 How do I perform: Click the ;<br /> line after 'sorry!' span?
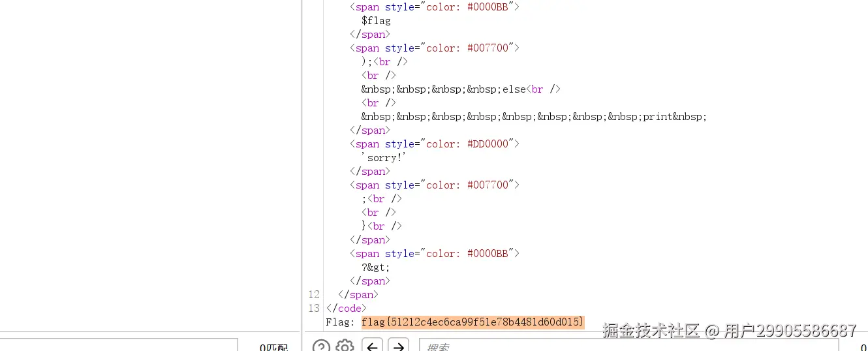tap(382, 199)
